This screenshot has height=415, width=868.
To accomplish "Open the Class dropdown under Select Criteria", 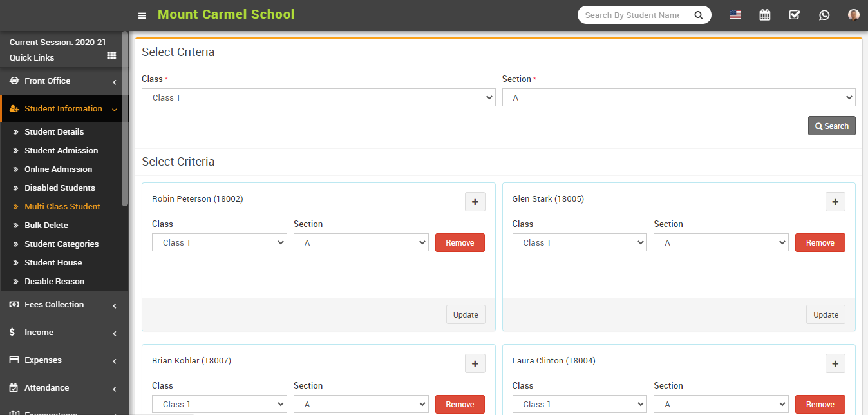I will point(318,97).
